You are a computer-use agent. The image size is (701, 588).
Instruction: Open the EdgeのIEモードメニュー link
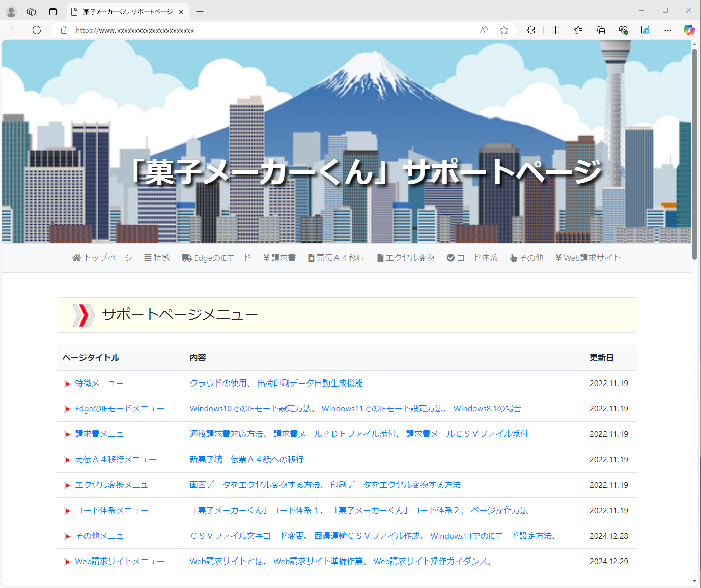(x=120, y=408)
